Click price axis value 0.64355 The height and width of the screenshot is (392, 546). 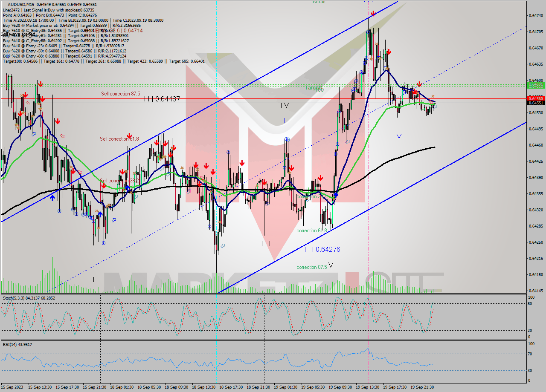pos(536,193)
